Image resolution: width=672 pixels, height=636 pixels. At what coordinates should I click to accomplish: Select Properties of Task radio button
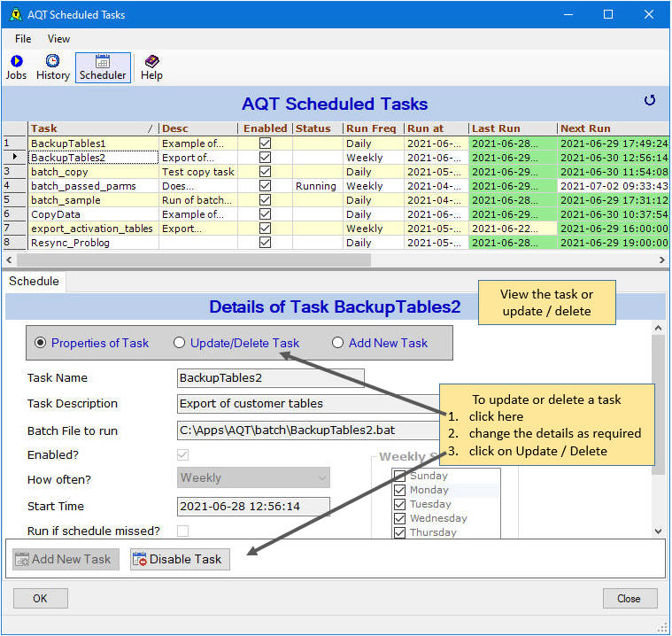coord(41,343)
